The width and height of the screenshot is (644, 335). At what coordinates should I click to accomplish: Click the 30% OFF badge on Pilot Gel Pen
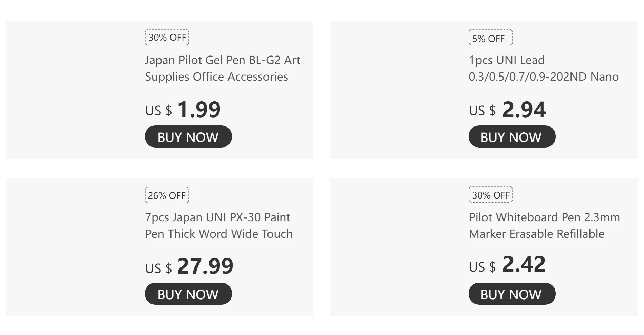(167, 37)
